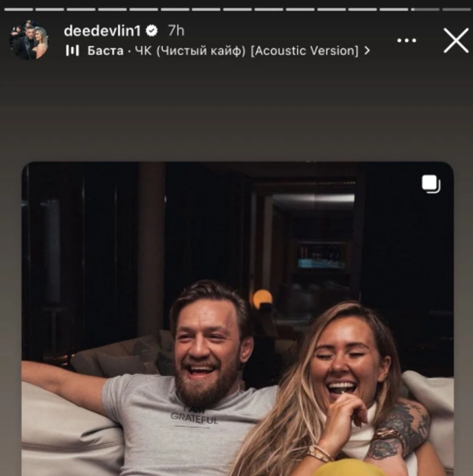473x476 pixels.
Task: Select the eighth story progress segment
Action: 237,9
